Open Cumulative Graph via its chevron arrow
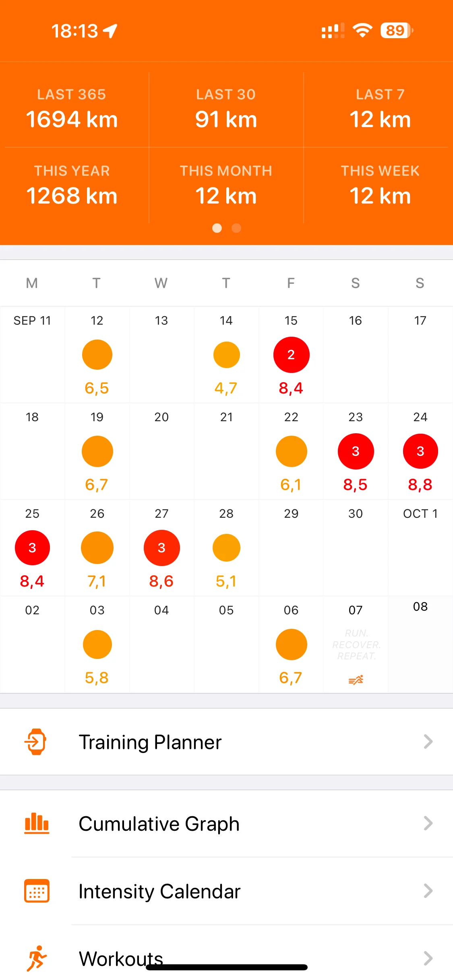The height and width of the screenshot is (980, 453). pos(428,823)
